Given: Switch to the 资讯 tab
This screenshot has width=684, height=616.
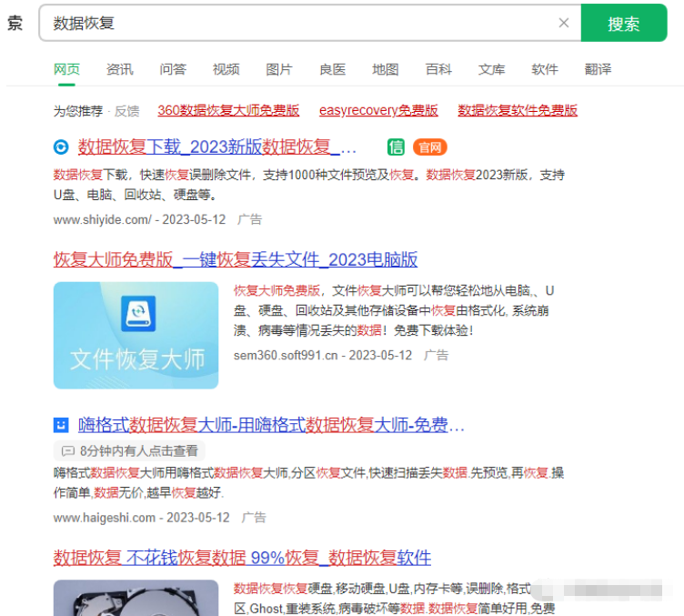Looking at the screenshot, I should tap(119, 69).
